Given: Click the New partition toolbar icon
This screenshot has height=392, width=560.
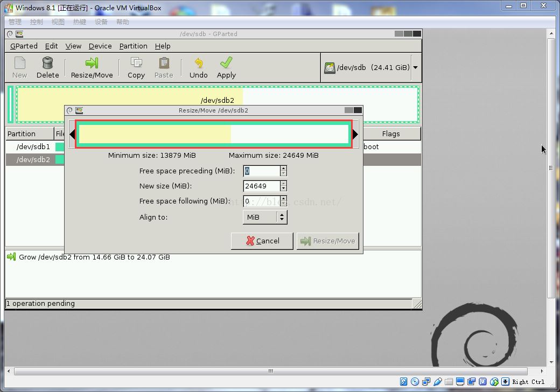Looking at the screenshot, I should coord(19,68).
